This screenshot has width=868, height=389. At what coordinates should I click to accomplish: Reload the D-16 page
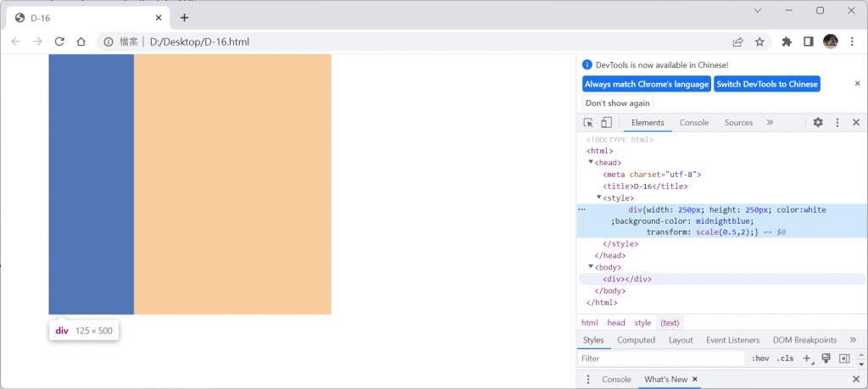coord(59,42)
